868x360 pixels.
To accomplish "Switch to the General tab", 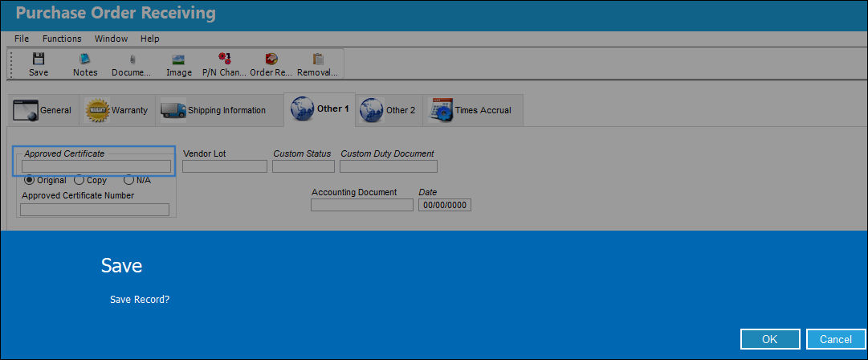I will point(43,110).
